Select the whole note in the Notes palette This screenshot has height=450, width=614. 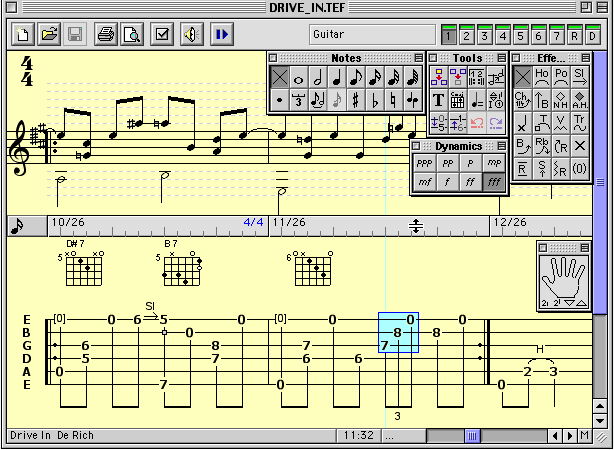298,78
